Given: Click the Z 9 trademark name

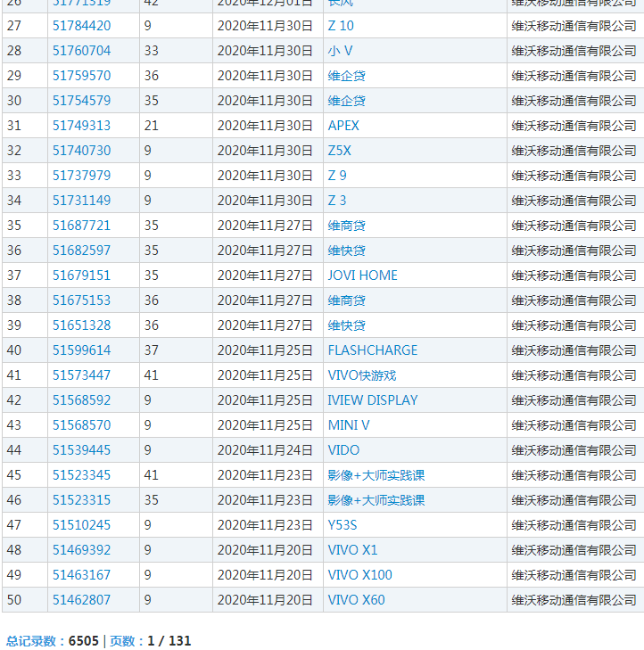Looking at the screenshot, I should [337, 176].
